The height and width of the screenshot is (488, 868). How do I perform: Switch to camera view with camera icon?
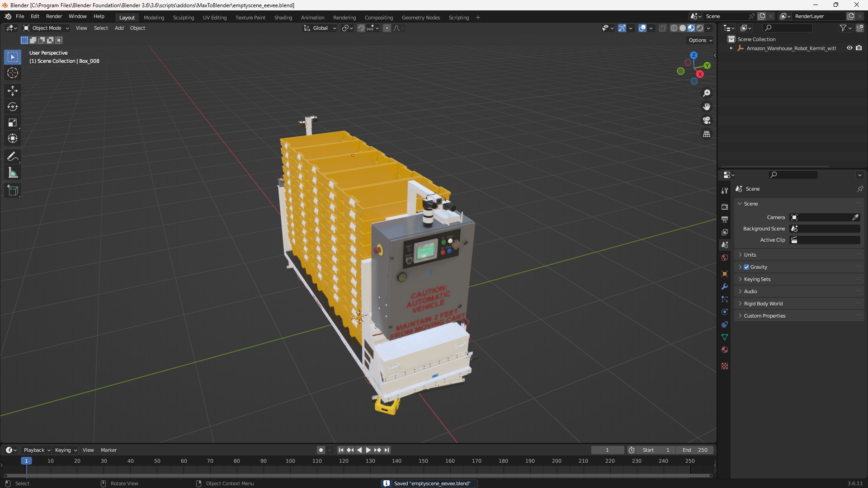pos(707,121)
